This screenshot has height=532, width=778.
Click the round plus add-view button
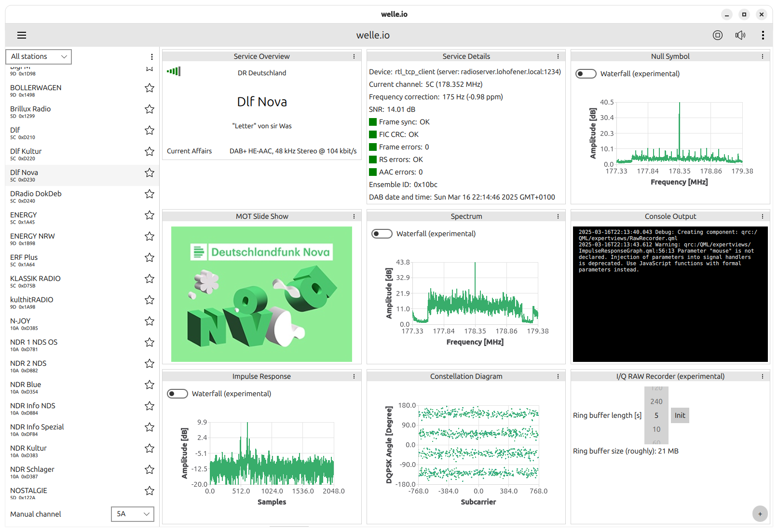tap(760, 514)
